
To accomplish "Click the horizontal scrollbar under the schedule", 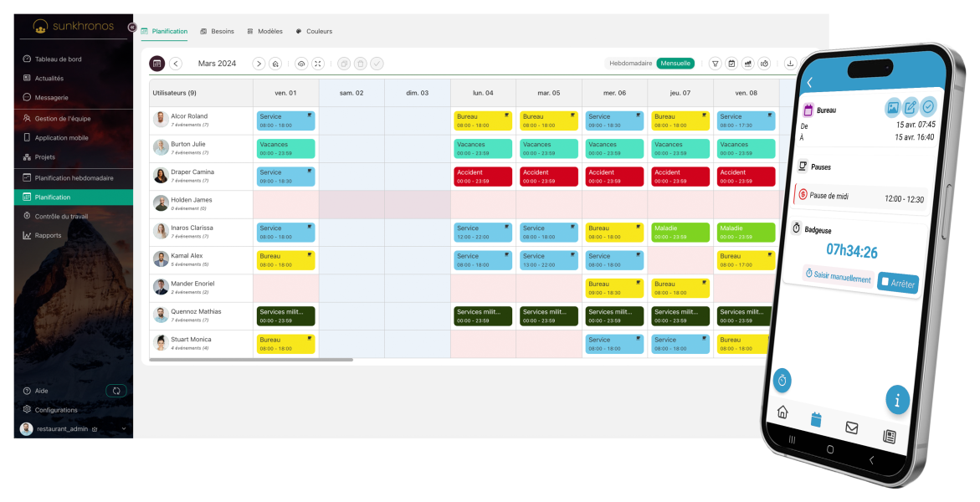I will [251, 360].
